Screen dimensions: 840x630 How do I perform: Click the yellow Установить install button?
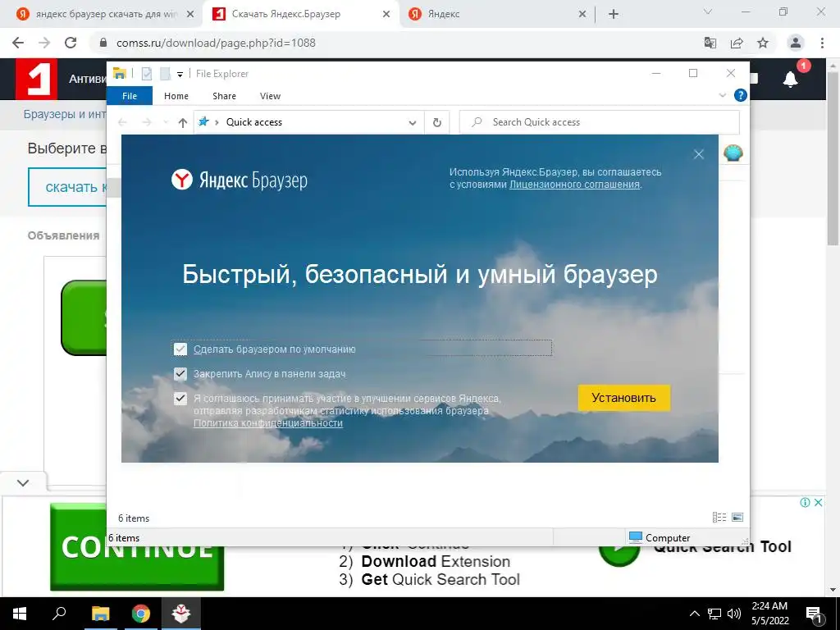point(623,398)
